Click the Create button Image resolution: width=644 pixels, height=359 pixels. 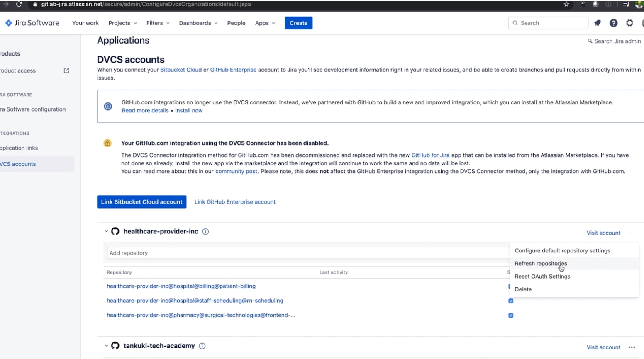pos(298,23)
